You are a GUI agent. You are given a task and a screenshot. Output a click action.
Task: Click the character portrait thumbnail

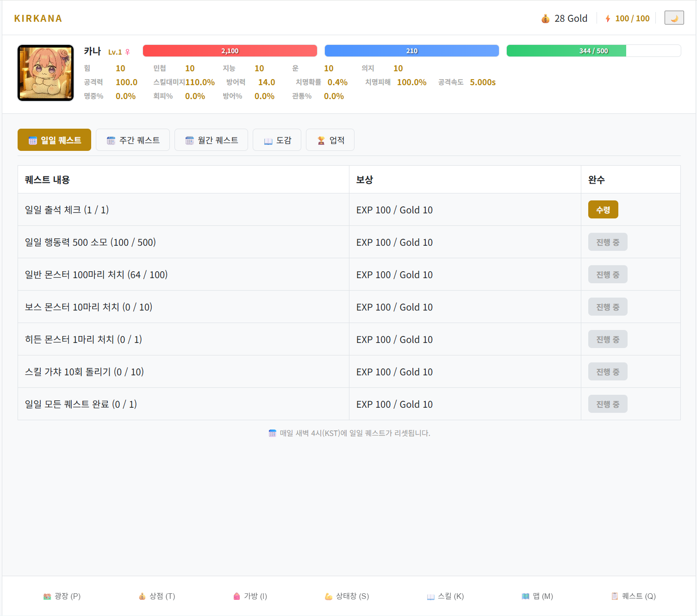point(45,73)
